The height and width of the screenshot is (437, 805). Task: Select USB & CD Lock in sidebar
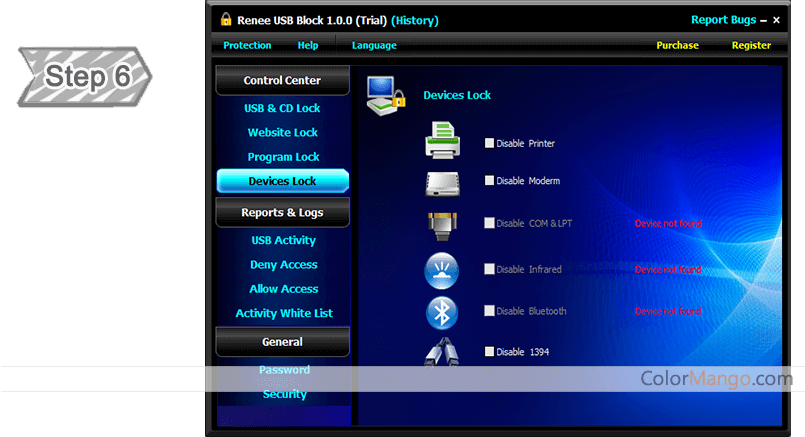[x=282, y=108]
